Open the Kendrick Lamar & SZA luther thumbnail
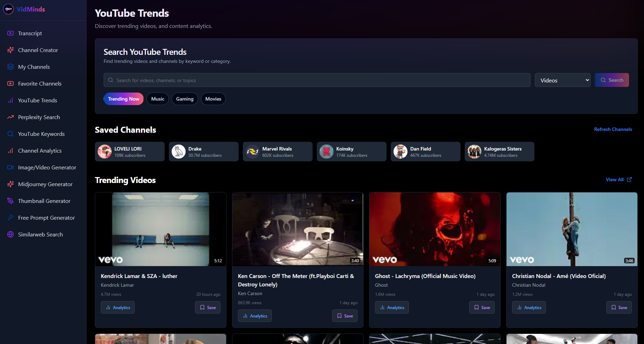Screen dimensions: 644x344 point(160,229)
